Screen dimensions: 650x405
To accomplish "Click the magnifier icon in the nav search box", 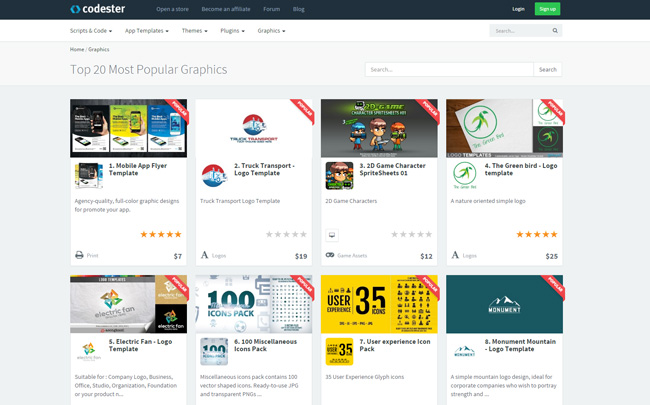I will pos(555,31).
